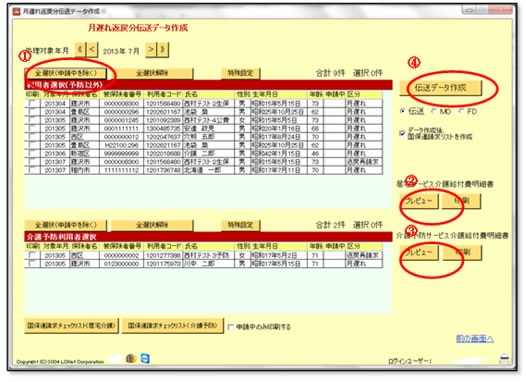The image size is (526, 382).
Task: Open 前の画面へ link
Action: pyautogui.click(x=475, y=339)
